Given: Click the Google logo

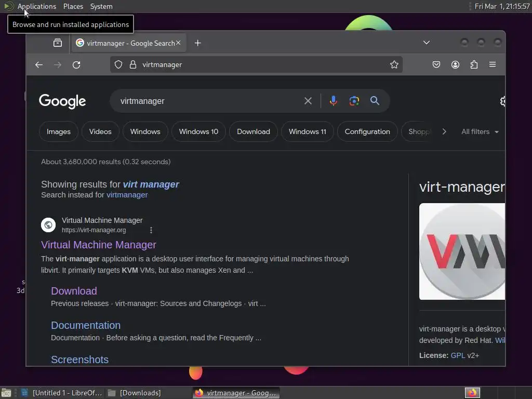Looking at the screenshot, I should [62, 101].
